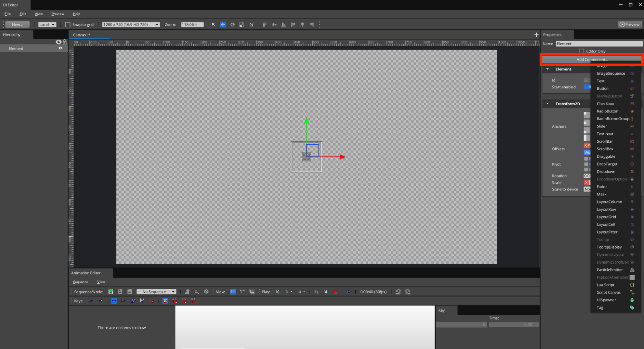
Task: Select the delete keys tool
Action: tap(151, 301)
